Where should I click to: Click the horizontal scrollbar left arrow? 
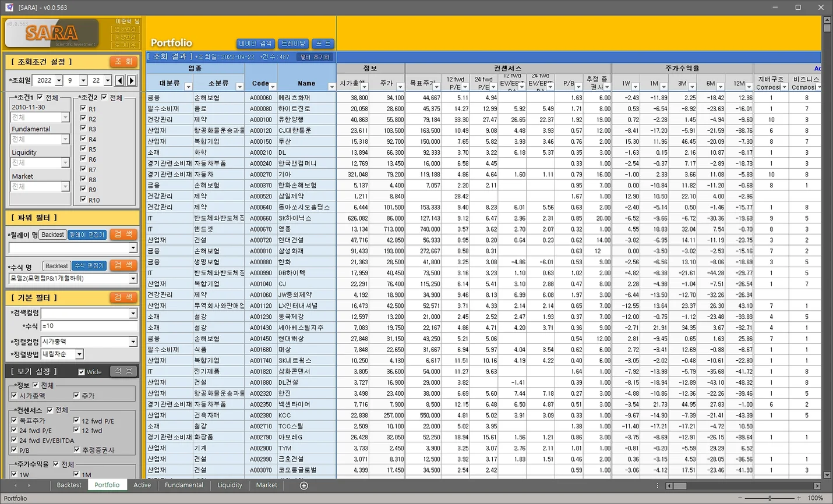pyautogui.click(x=669, y=485)
